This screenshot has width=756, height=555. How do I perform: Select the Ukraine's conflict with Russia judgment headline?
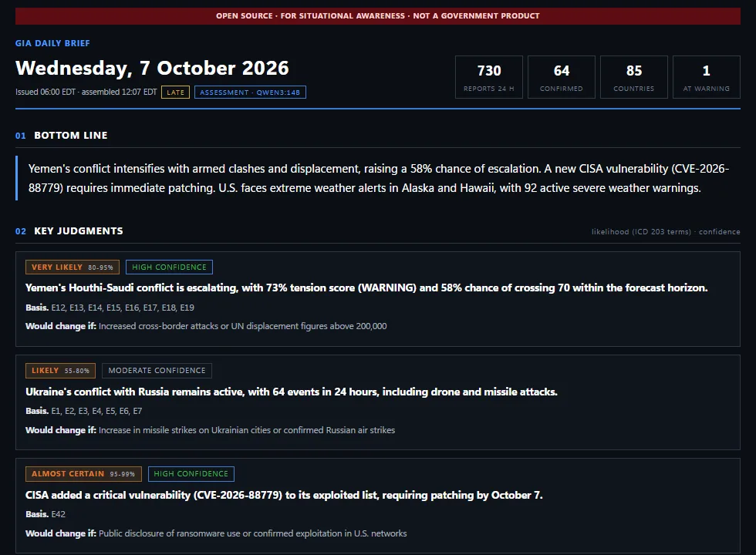coord(292,392)
